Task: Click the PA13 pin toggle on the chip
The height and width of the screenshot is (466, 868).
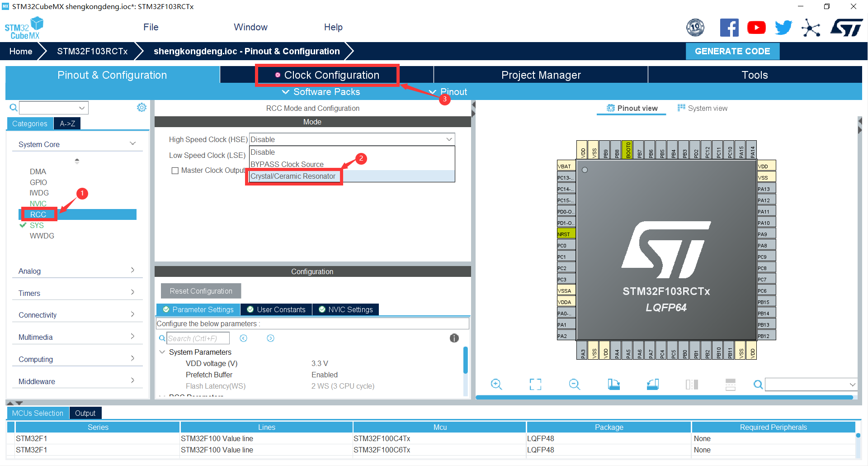Action: [766, 188]
